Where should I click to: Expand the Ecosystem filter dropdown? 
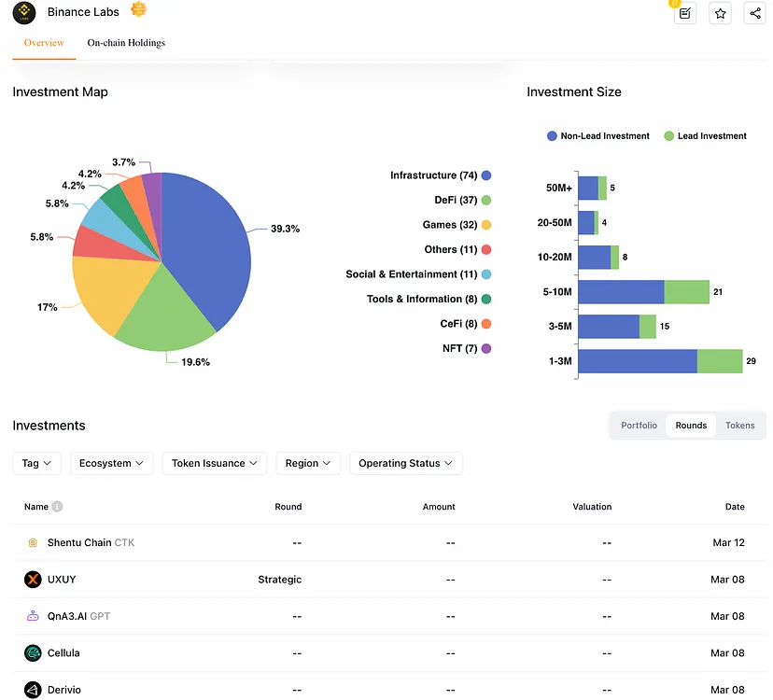pyautogui.click(x=111, y=463)
